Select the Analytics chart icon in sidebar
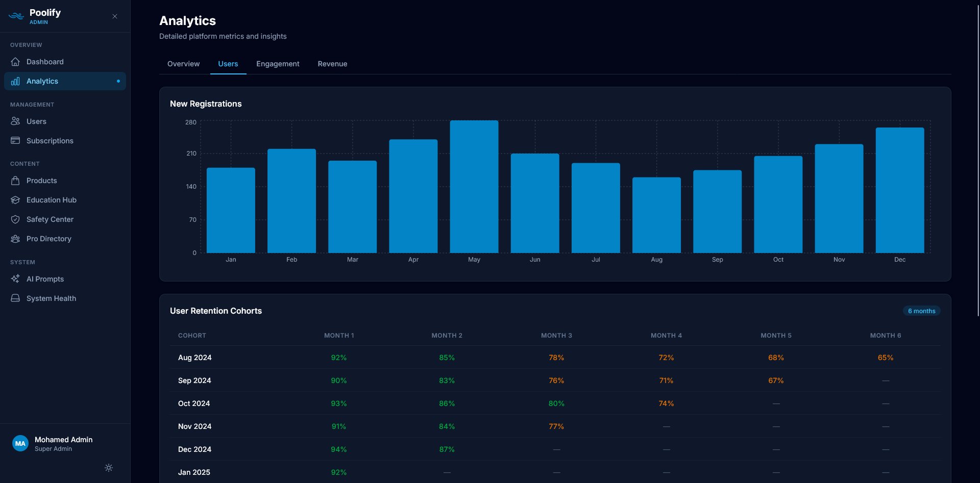 15,81
